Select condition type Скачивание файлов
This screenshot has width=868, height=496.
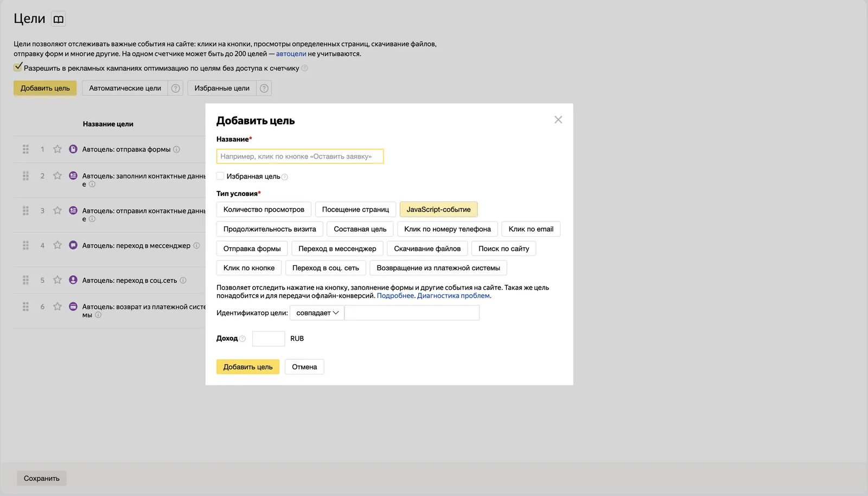(x=427, y=249)
